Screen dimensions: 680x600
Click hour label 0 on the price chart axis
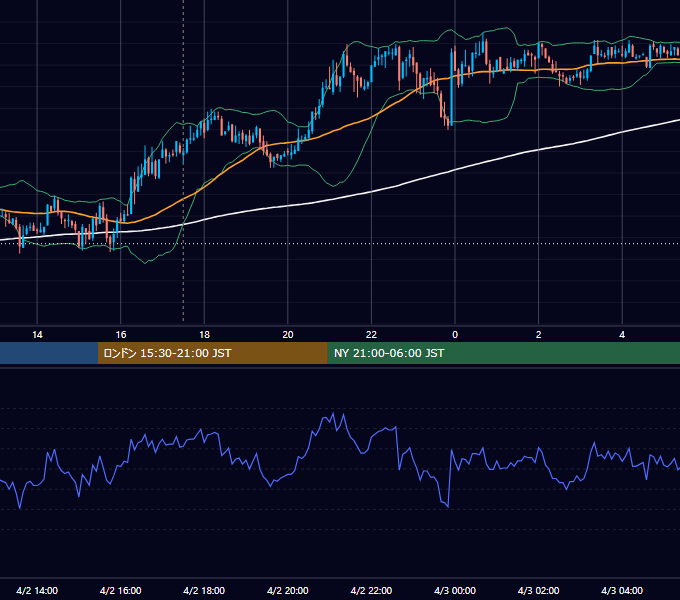tap(455, 335)
